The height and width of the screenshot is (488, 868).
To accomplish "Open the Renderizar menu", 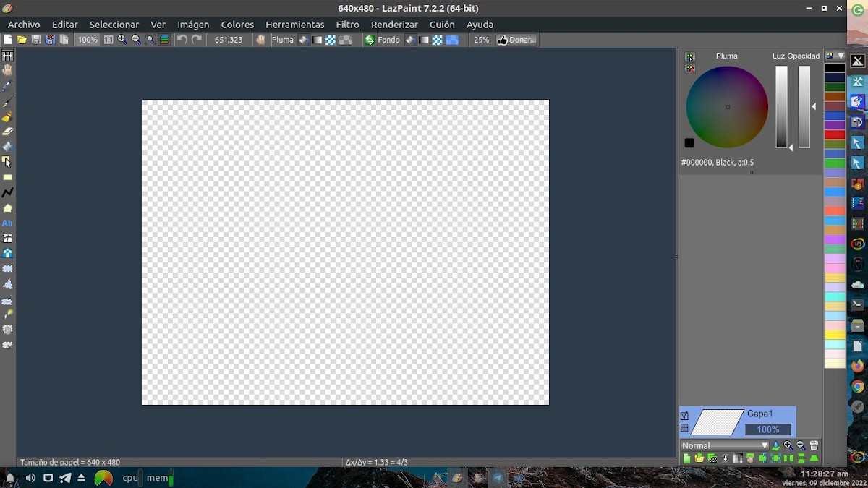I will tap(394, 25).
